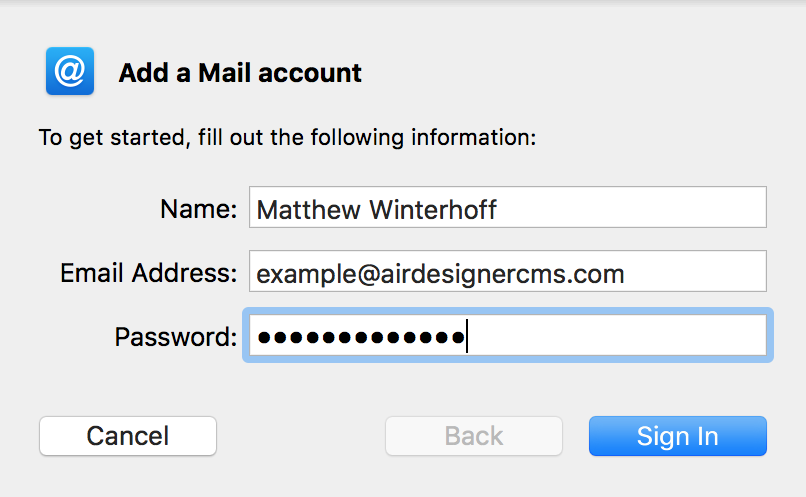Click empty space after the password dots
Viewport: 806px width, 497px height.
click(620, 337)
